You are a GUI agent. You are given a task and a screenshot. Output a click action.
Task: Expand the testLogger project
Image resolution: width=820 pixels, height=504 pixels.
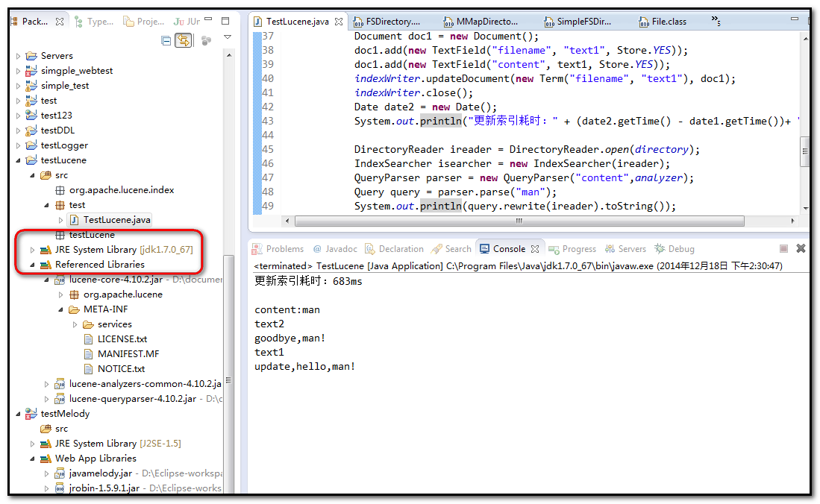pos(18,145)
